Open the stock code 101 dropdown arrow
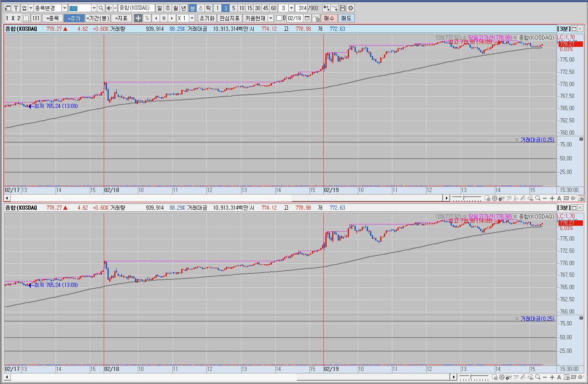Screen dimensions: 588x384 tap(94, 8)
